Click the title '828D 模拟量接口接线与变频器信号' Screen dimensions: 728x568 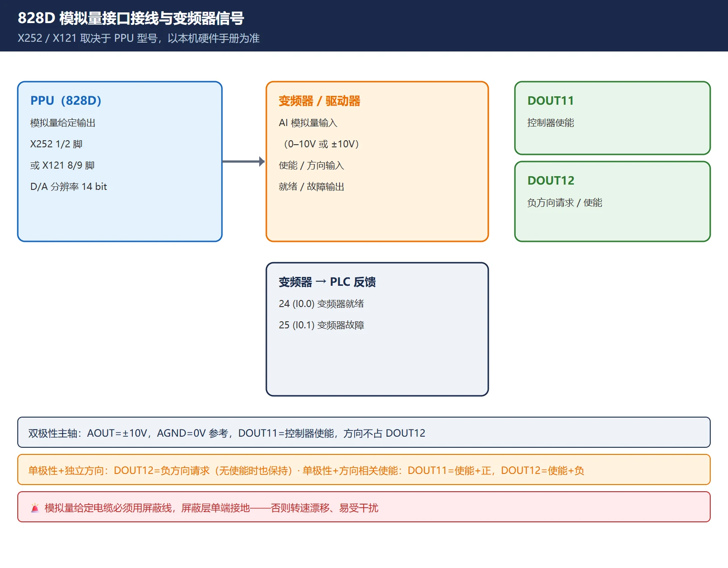click(x=131, y=18)
